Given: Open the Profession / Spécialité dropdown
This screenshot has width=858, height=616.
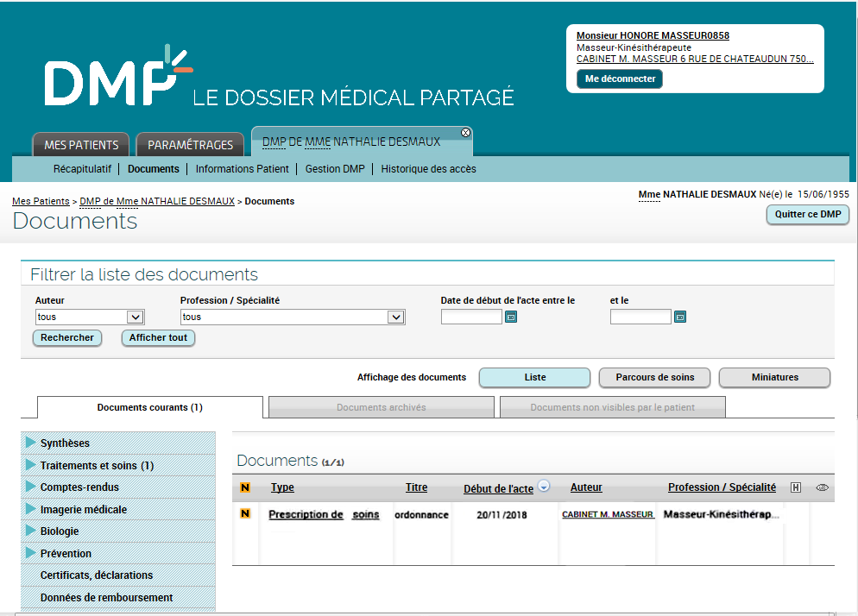Looking at the screenshot, I should [x=293, y=317].
